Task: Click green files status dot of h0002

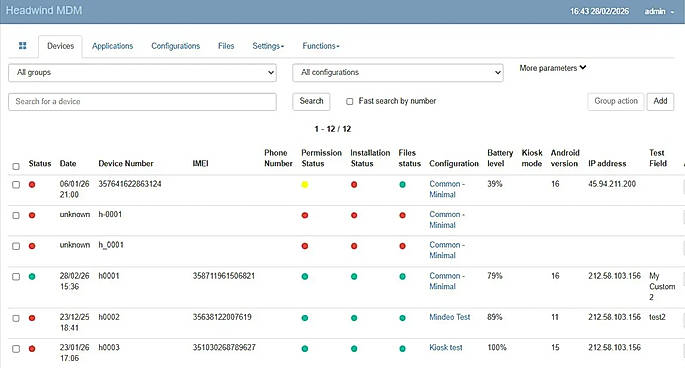Action: [x=402, y=318]
